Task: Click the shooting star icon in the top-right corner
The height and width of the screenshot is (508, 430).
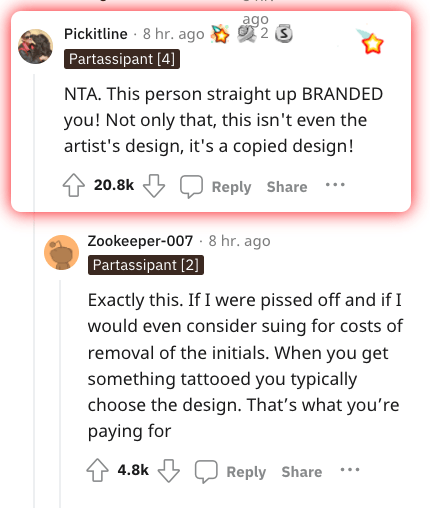Action: click(x=370, y=41)
